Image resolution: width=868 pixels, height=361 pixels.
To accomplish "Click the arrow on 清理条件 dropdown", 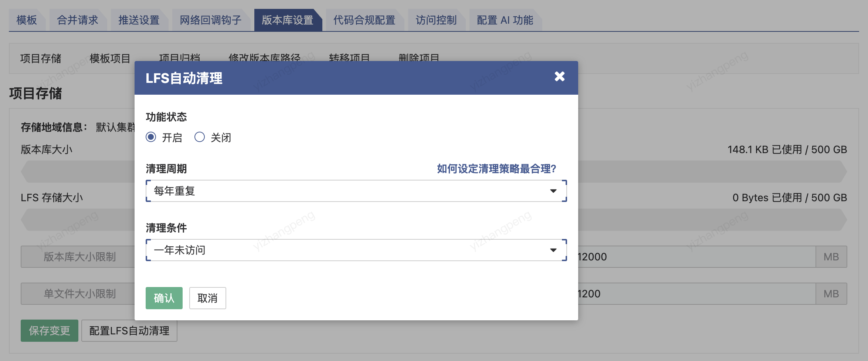I will coord(553,250).
